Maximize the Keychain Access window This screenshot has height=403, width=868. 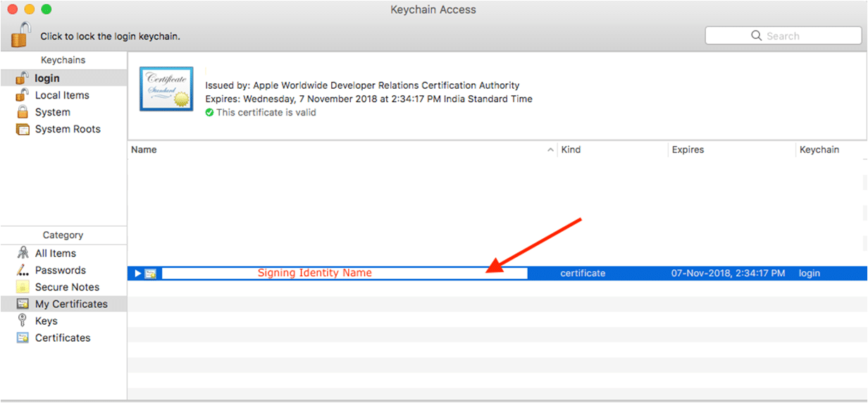coord(46,9)
